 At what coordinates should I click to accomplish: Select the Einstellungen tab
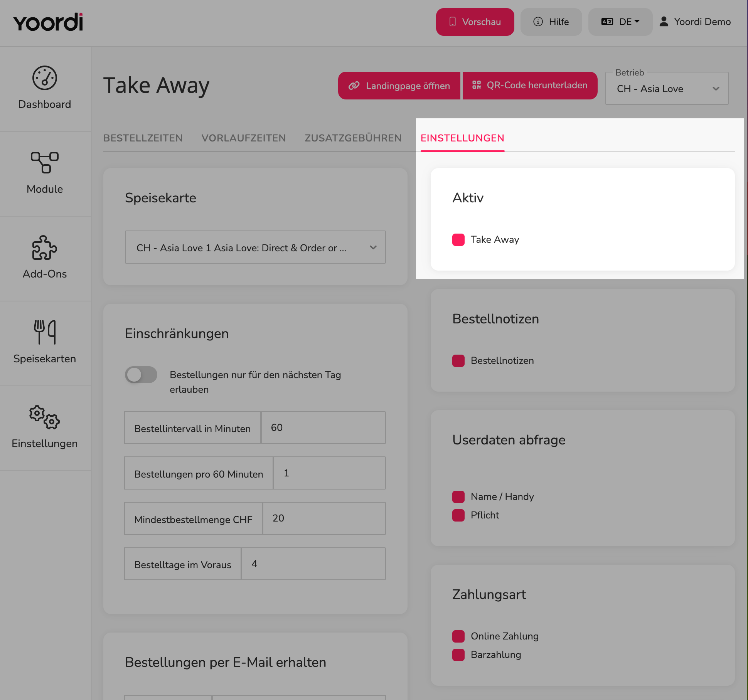(x=462, y=138)
